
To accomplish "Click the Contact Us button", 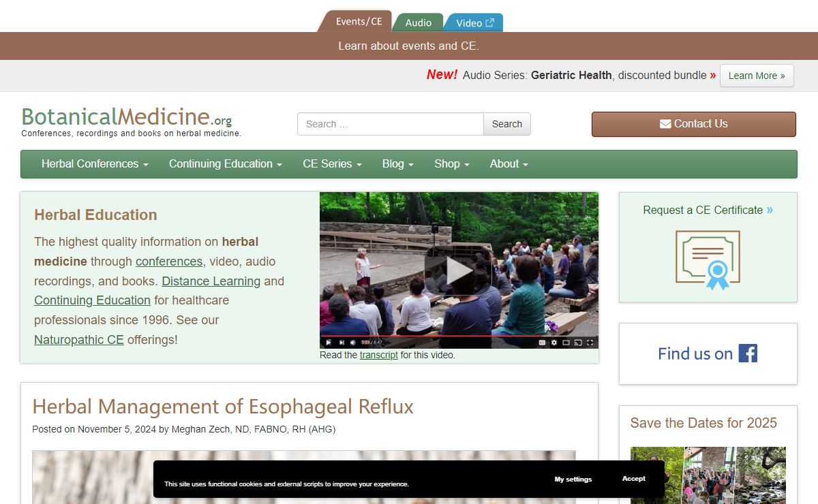I will coord(694,124).
